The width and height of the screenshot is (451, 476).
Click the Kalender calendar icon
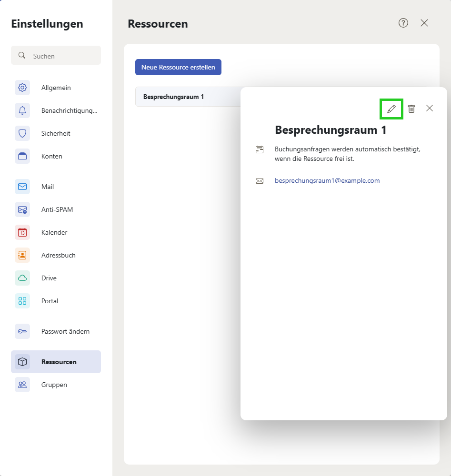22,232
